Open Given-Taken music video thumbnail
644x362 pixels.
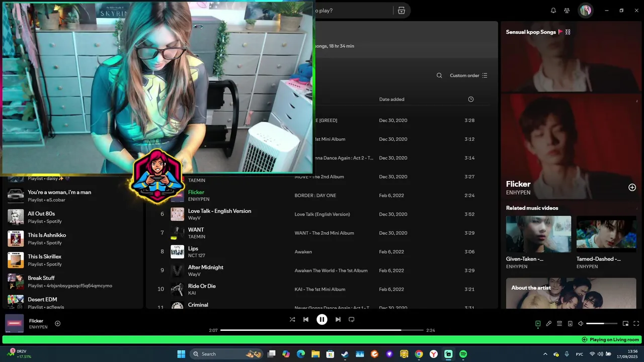pyautogui.click(x=538, y=234)
